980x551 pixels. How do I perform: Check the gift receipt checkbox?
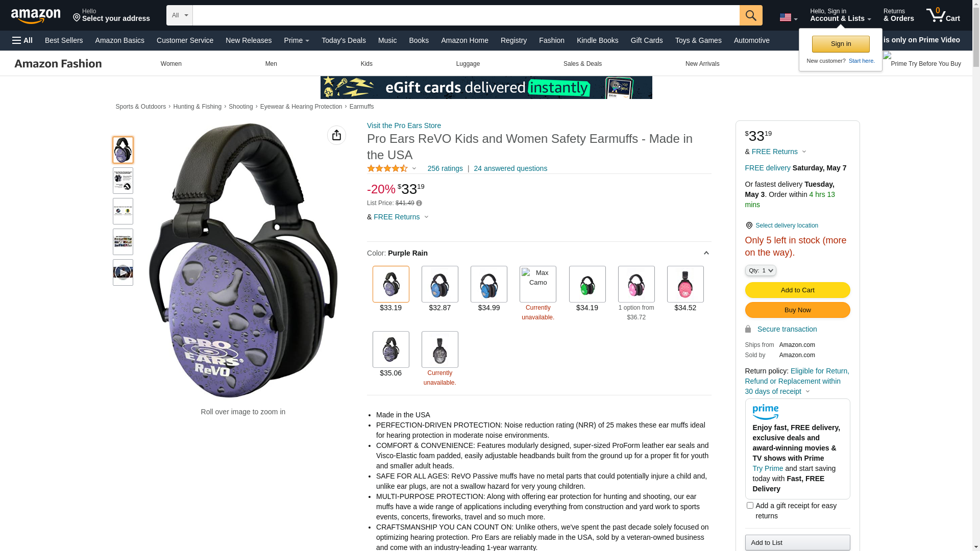point(750,506)
